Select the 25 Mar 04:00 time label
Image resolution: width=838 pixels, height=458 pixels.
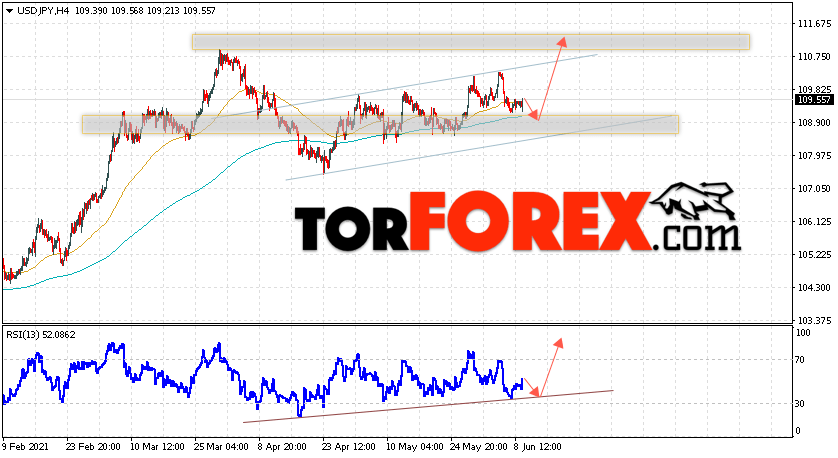221,446
